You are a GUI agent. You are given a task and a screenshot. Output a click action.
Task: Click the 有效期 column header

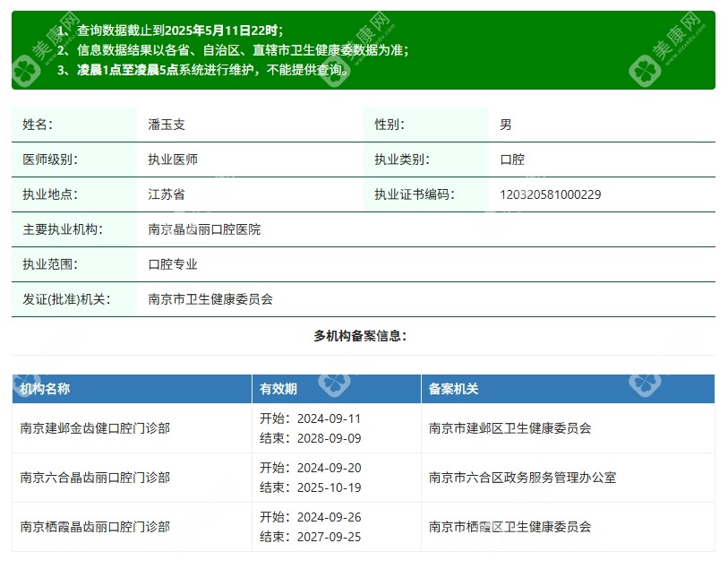(x=337, y=389)
